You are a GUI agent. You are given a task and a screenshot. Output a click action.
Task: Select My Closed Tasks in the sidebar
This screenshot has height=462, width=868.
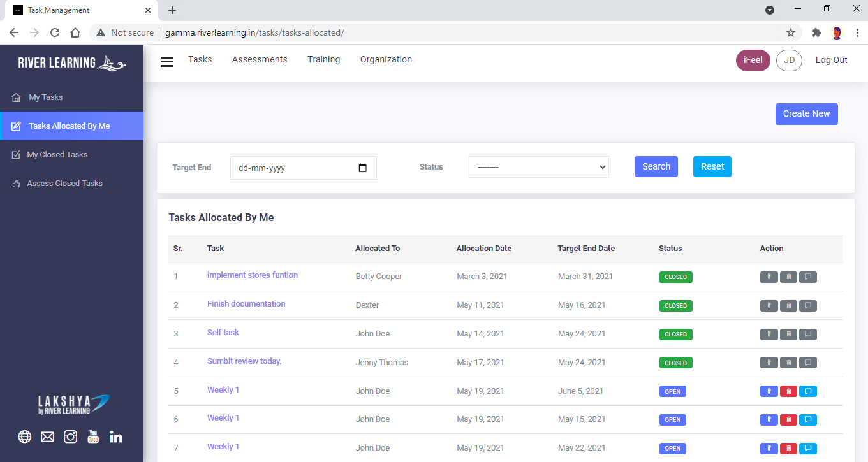coord(57,155)
